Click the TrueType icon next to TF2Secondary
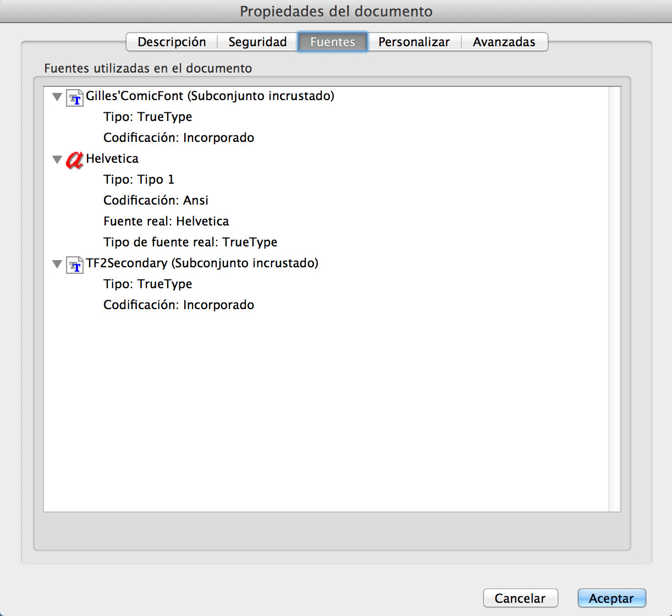The width and height of the screenshot is (672, 616). point(74,264)
